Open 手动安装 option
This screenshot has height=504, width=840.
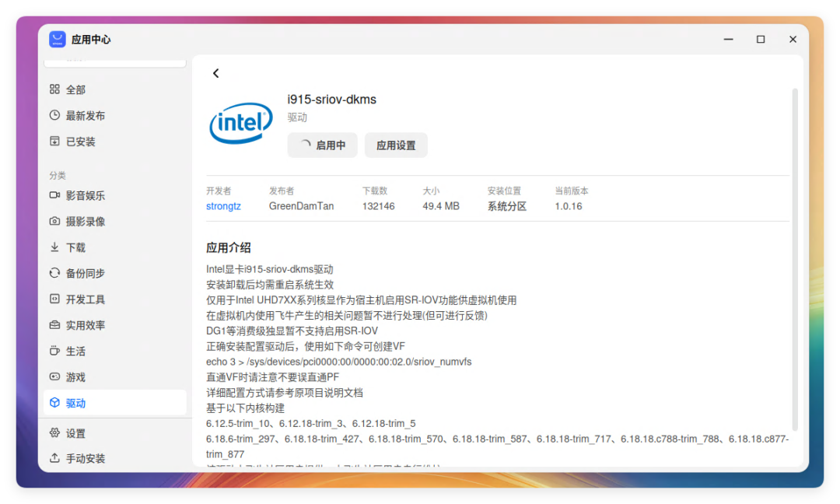[114, 458]
